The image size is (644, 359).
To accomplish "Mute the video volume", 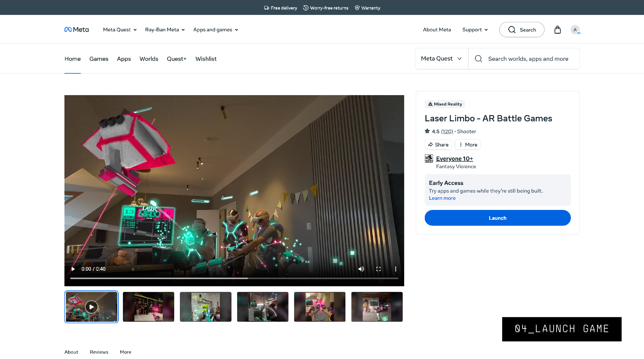I will [x=361, y=269].
